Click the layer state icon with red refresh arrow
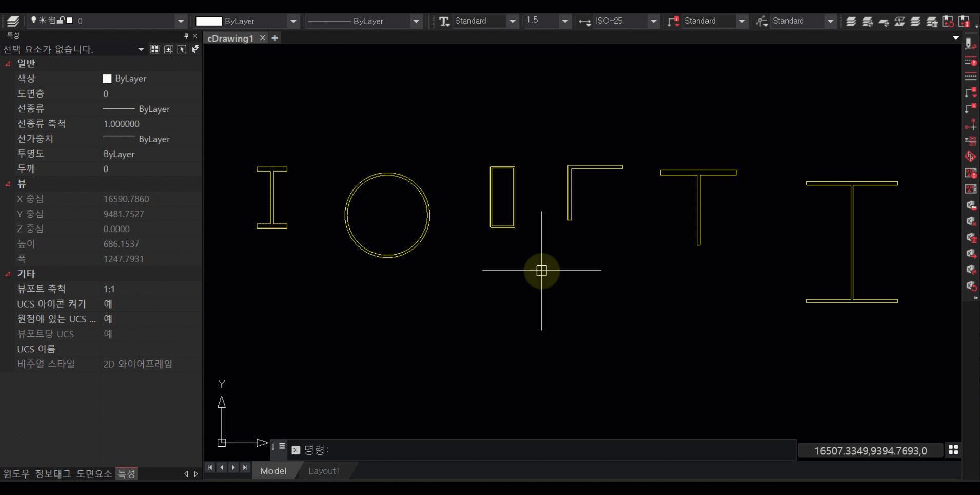Screen dimensions: 980x495 pyautogui.click(x=948, y=22)
